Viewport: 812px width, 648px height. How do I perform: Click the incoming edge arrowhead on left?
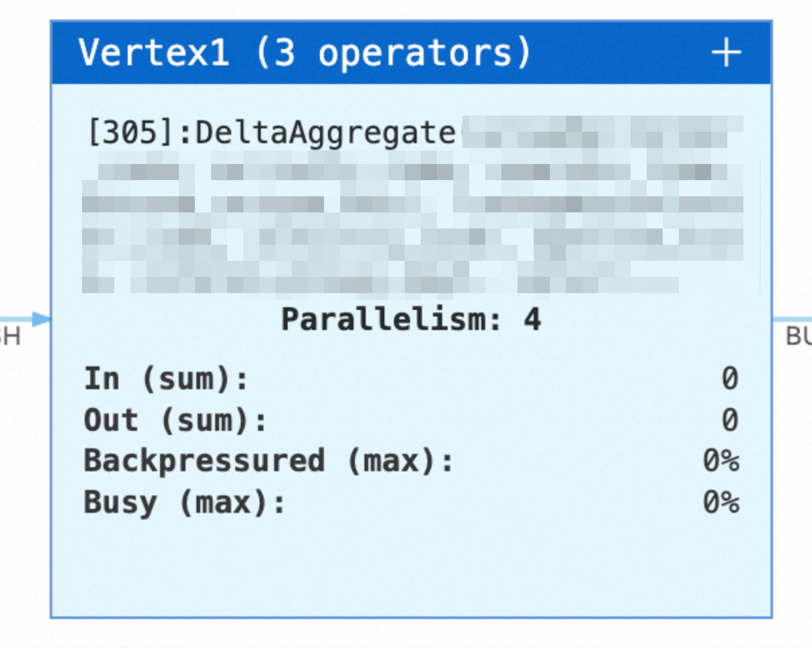pyautogui.click(x=42, y=319)
